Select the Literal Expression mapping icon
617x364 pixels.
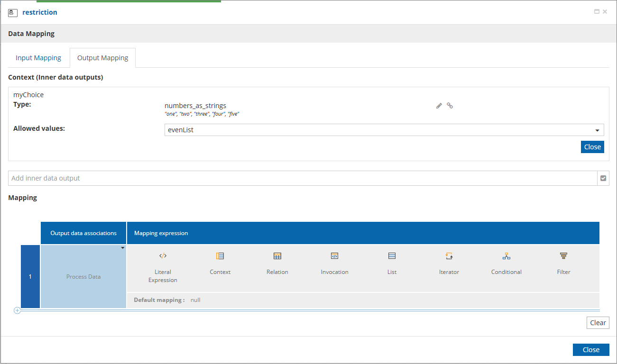coord(163,256)
